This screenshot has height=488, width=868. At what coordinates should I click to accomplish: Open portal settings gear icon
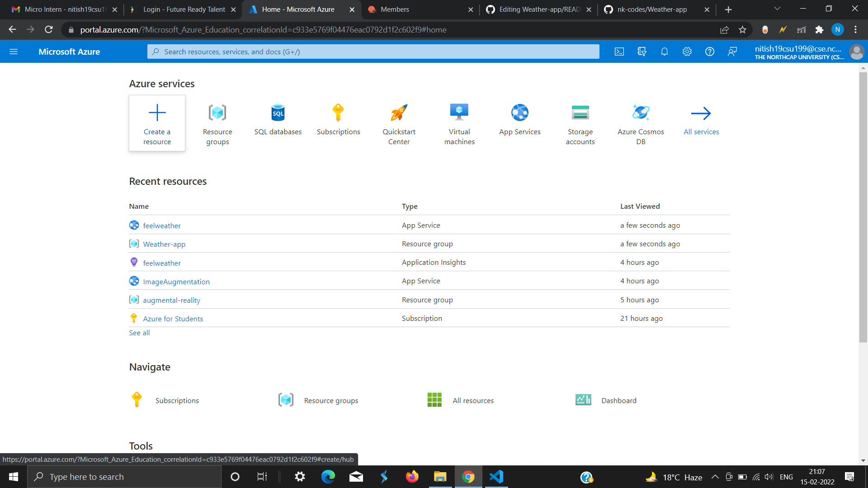[687, 52]
